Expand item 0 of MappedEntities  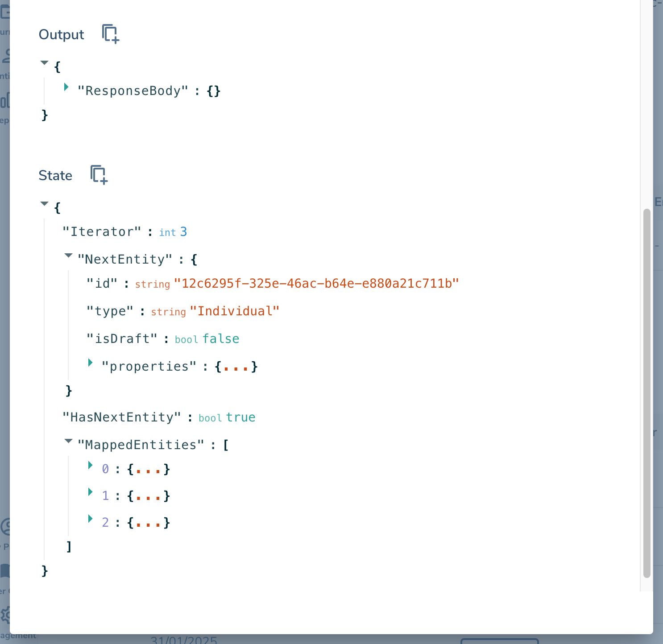coord(91,465)
